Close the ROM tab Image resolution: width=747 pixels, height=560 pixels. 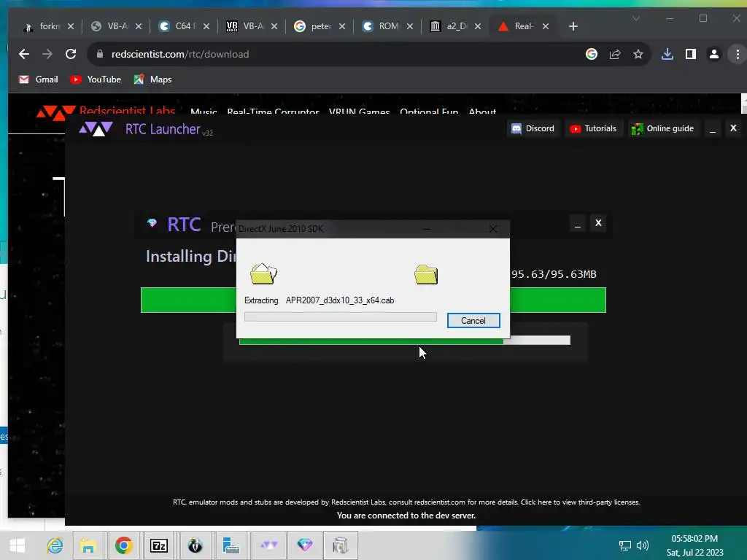[x=410, y=26]
